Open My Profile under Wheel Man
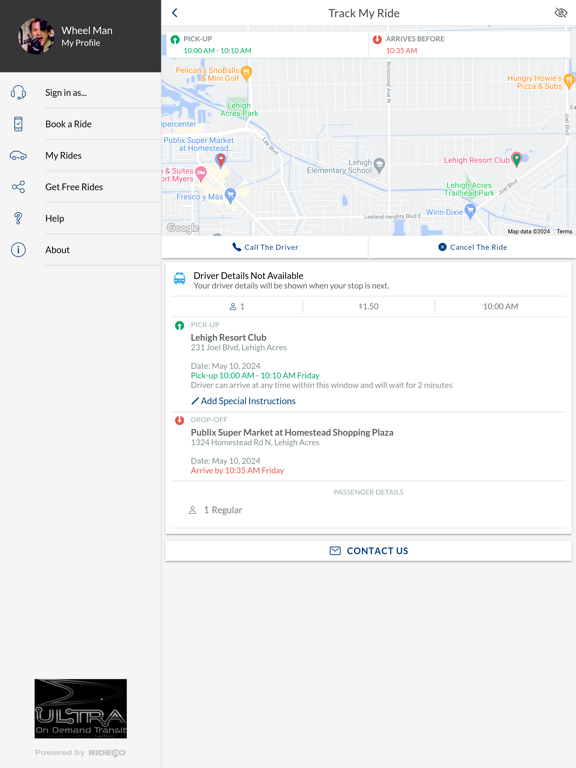 tap(81, 43)
